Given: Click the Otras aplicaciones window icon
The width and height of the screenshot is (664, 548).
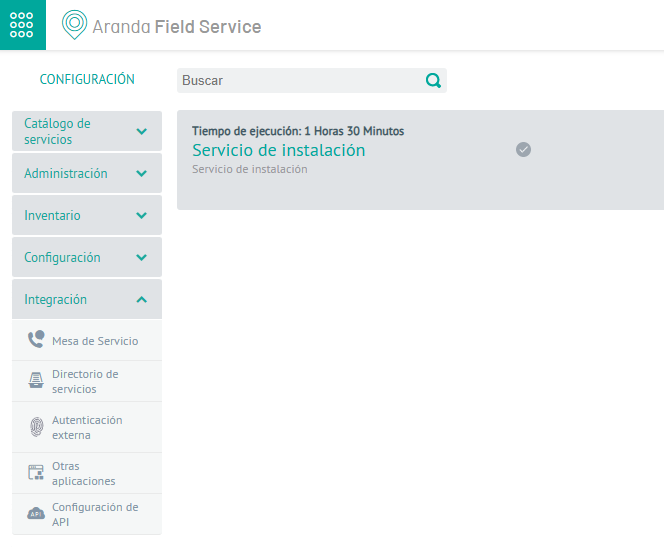Looking at the screenshot, I should tap(36, 472).
